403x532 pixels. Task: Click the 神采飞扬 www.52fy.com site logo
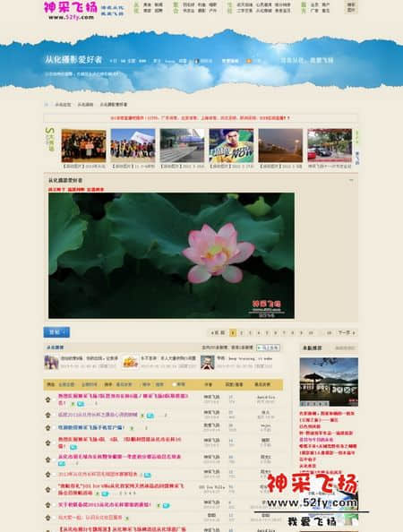(x=70, y=11)
